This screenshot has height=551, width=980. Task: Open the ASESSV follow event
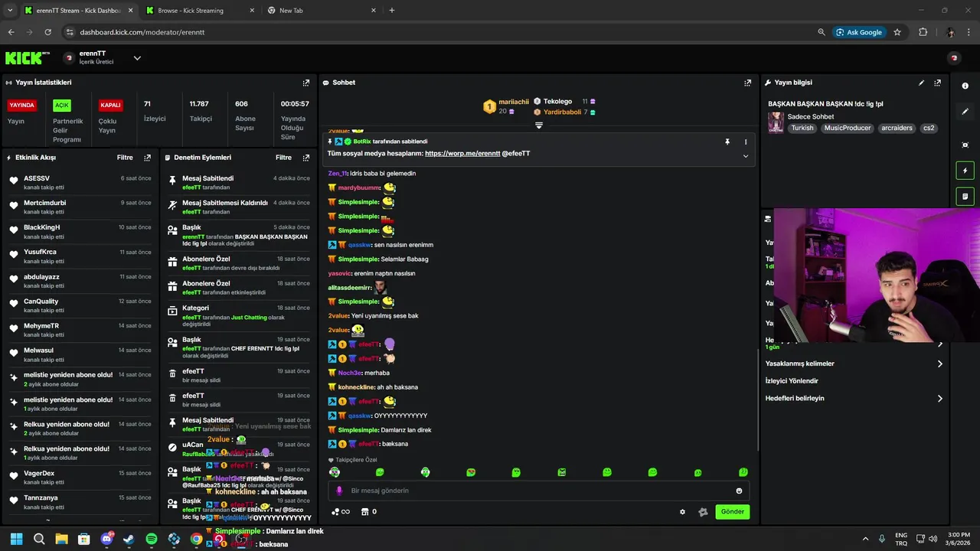pos(80,182)
